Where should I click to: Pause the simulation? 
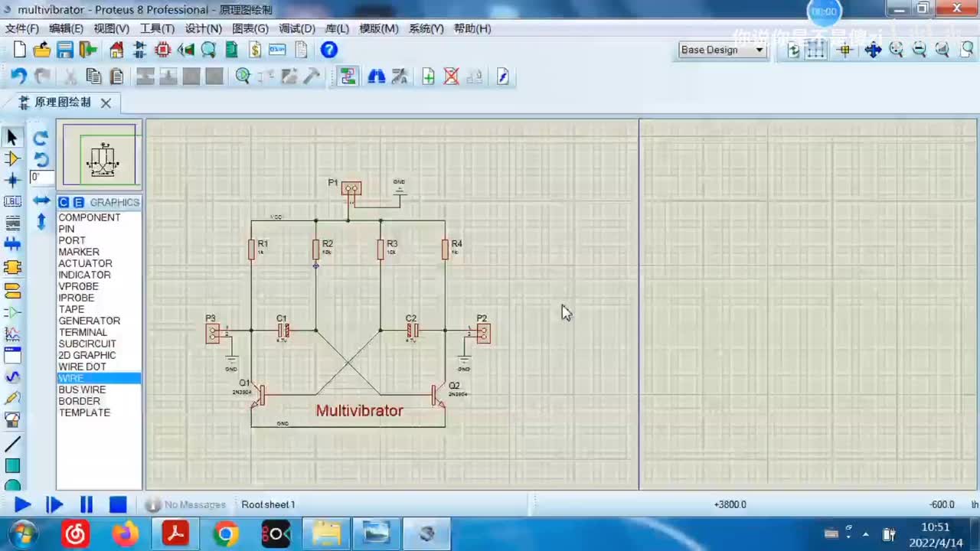(87, 505)
